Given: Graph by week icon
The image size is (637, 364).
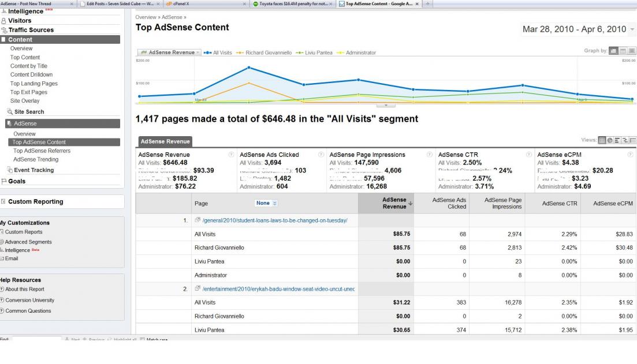Looking at the screenshot, I should 623,51.
